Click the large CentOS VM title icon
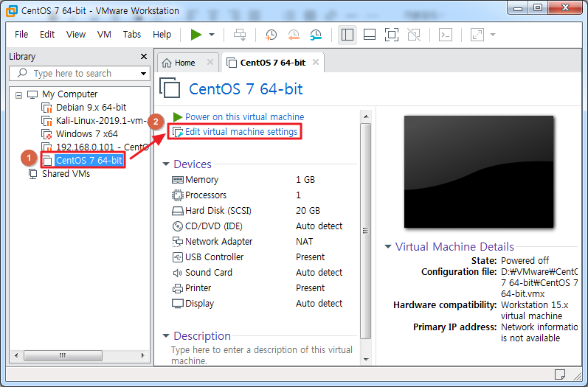This screenshot has width=588, height=387. [170, 87]
